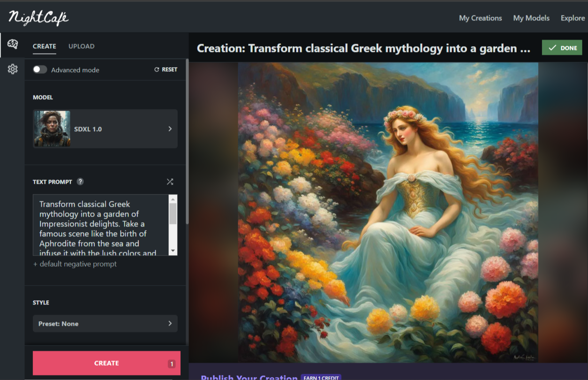
Task: Open the Style preset chooser
Action: pos(105,324)
